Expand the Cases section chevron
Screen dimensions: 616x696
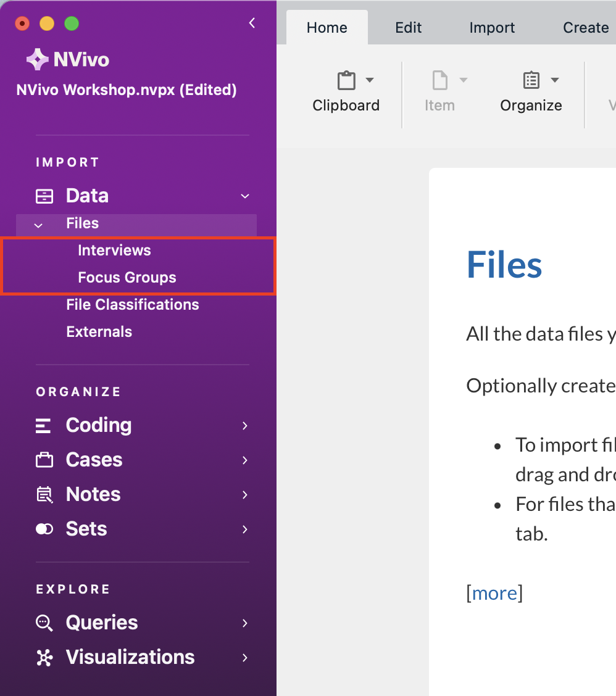(x=245, y=460)
